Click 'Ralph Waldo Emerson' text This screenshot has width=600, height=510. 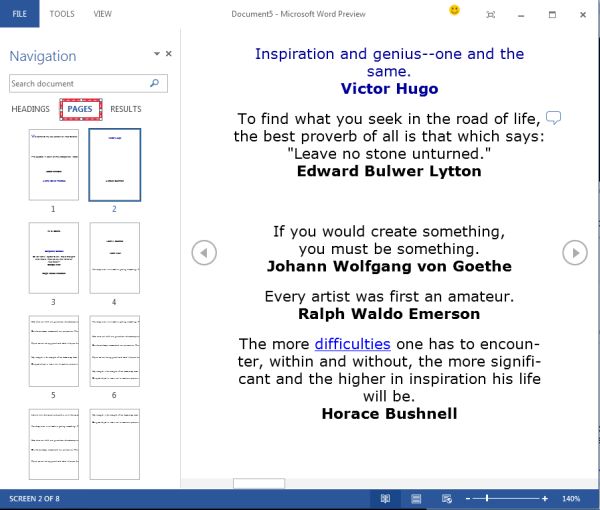(389, 314)
